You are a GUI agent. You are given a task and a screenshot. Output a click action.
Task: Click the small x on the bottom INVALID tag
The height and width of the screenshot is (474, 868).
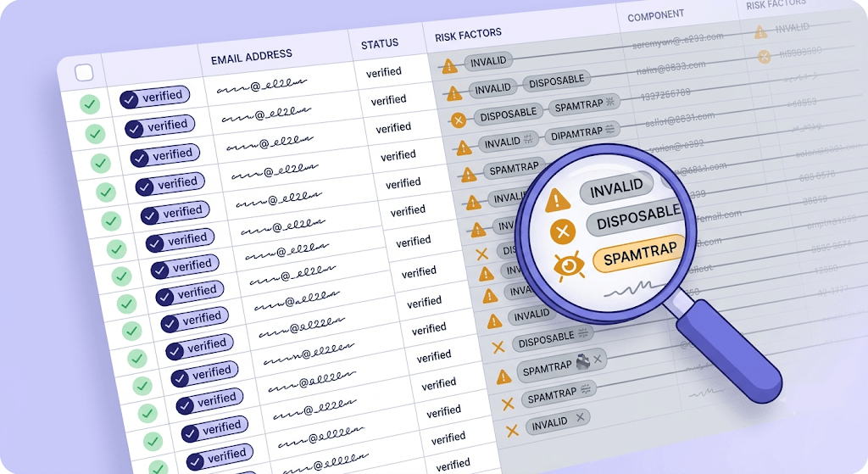(580, 417)
